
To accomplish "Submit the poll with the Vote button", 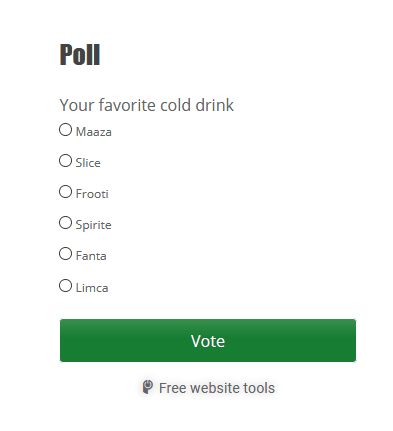I will click(208, 340).
